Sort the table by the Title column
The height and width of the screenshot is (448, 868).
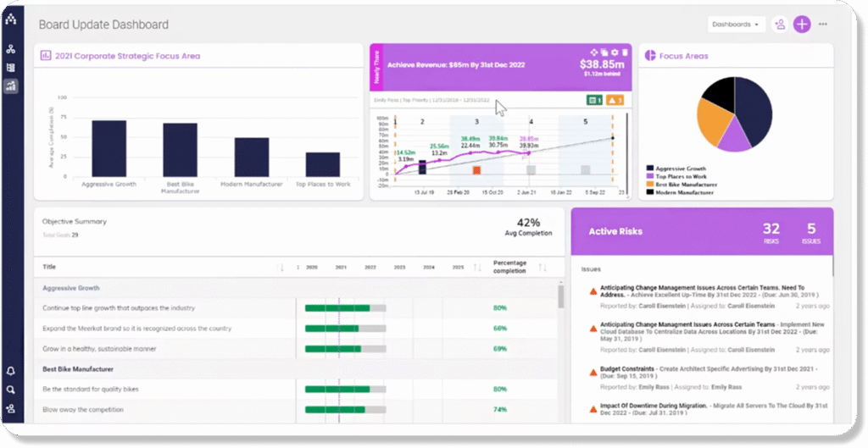coord(281,268)
